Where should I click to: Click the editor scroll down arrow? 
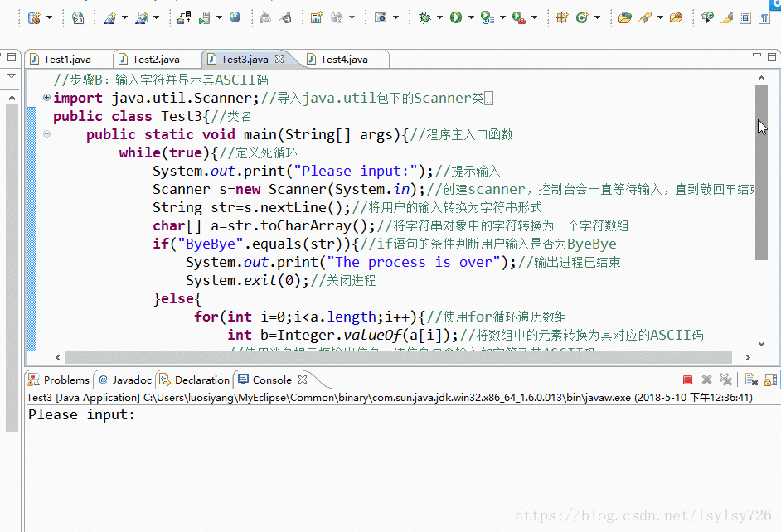point(761,343)
